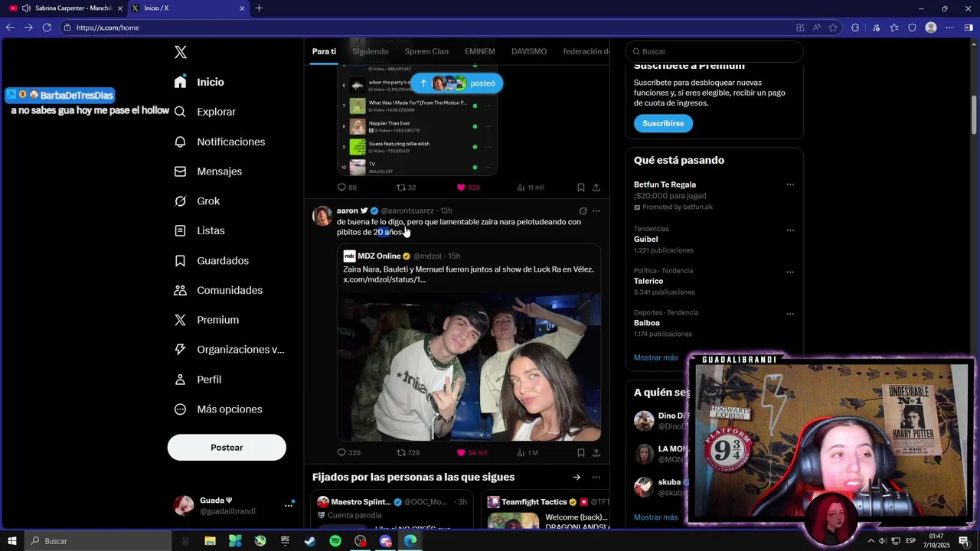980x551 pixels.
Task: Open Spotify from the taskbar
Action: click(335, 541)
